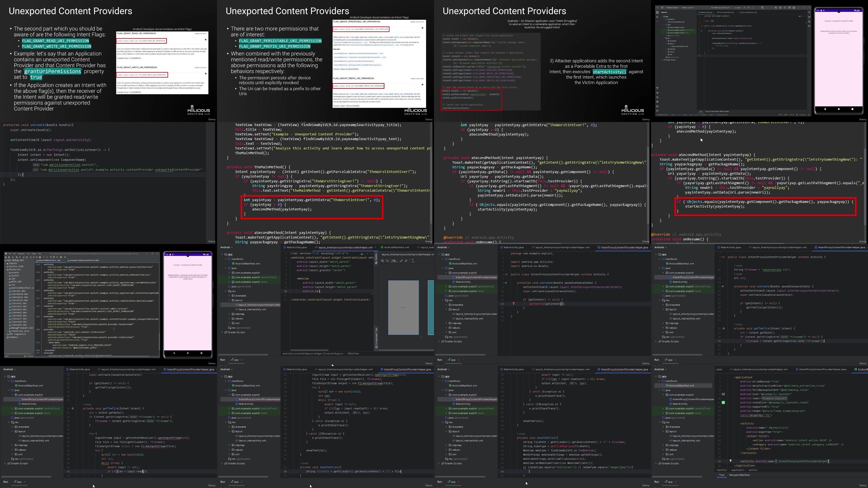Open vertical Palette tab in WebView layout designer
The width and height of the screenshot is (868, 488).
pos(376,259)
